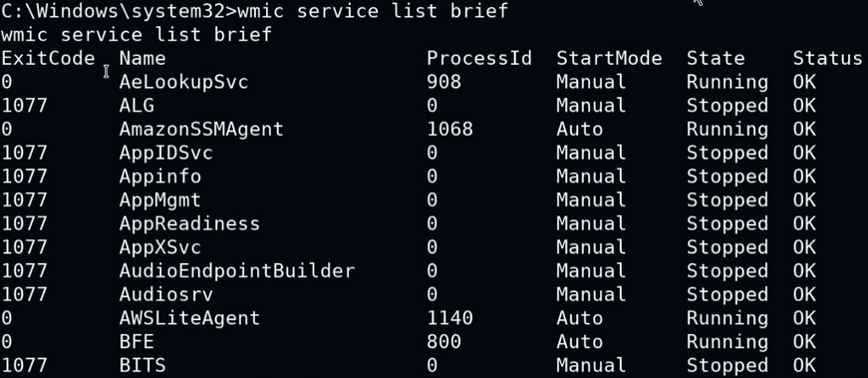Select the AWSLiteAgent service name
Viewport: 868px width, 378px height.
pyautogui.click(x=189, y=318)
